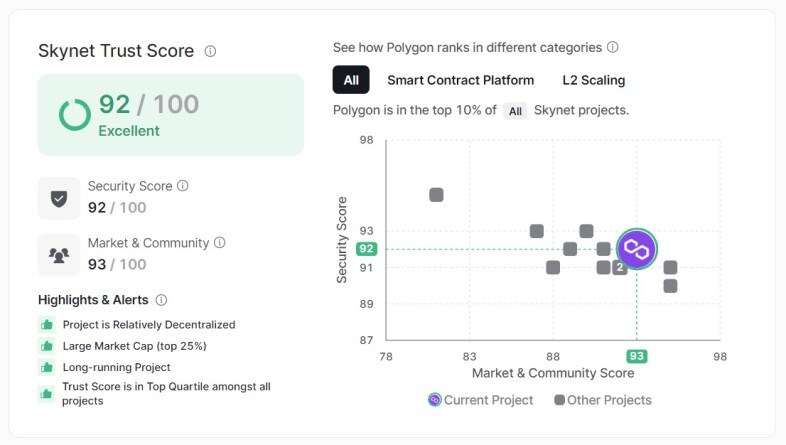Image resolution: width=786 pixels, height=445 pixels.
Task: Click the vertical Security Score axis title
Action: 341,240
